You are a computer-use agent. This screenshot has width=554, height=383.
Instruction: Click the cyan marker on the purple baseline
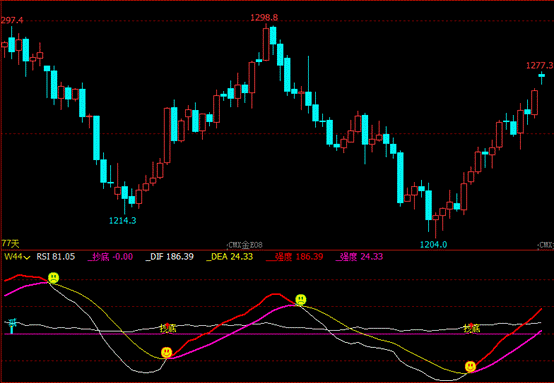[x=13, y=325]
